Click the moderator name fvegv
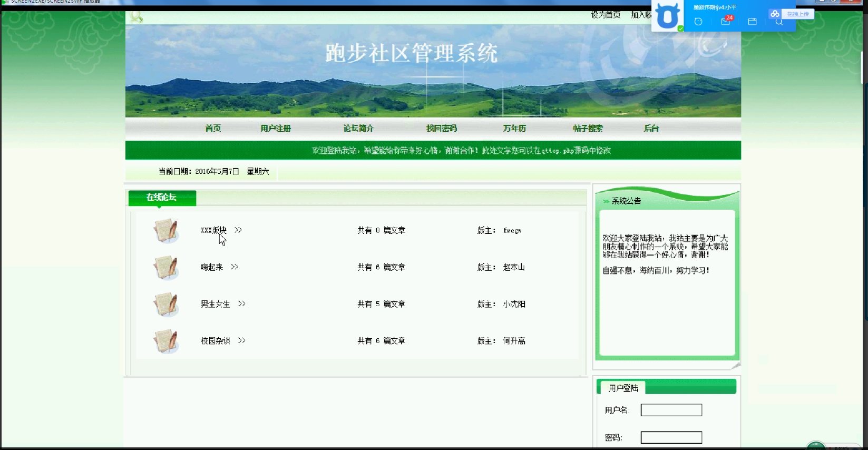 point(512,230)
